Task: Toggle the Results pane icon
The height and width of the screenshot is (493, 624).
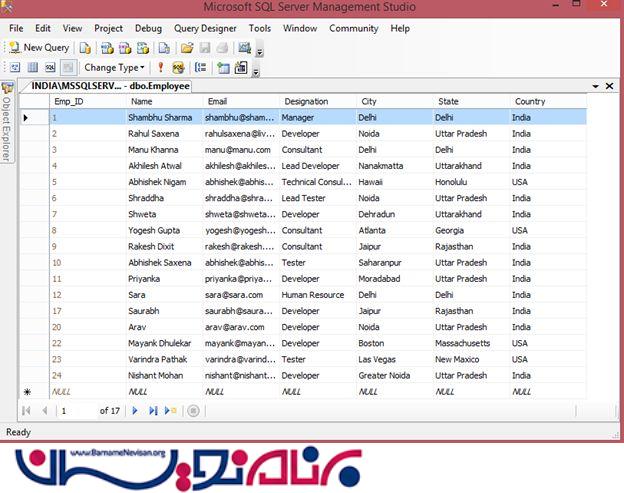Action: 67,68
